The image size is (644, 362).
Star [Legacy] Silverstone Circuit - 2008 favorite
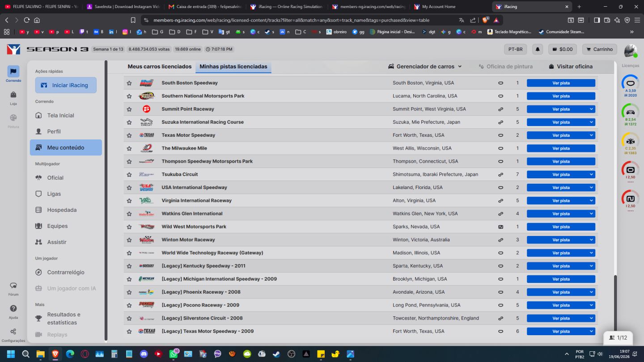(129, 319)
